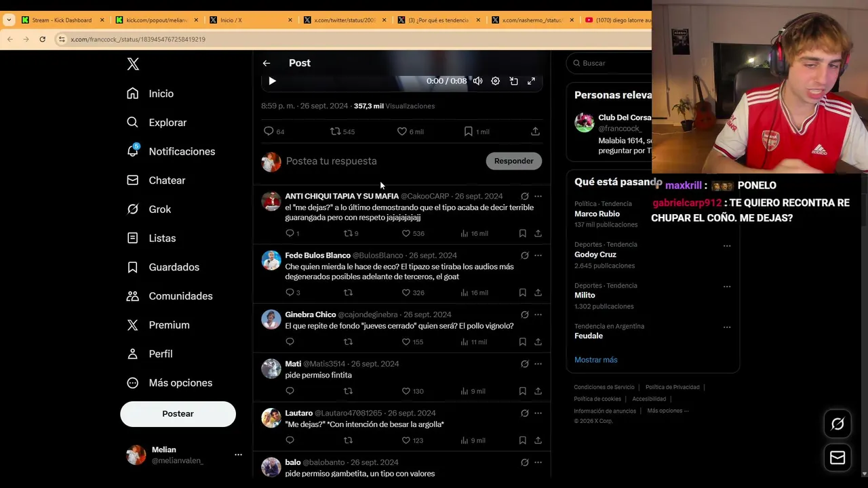Open the Grok floating button
Image resolution: width=868 pixels, height=488 pixels.
point(837,424)
